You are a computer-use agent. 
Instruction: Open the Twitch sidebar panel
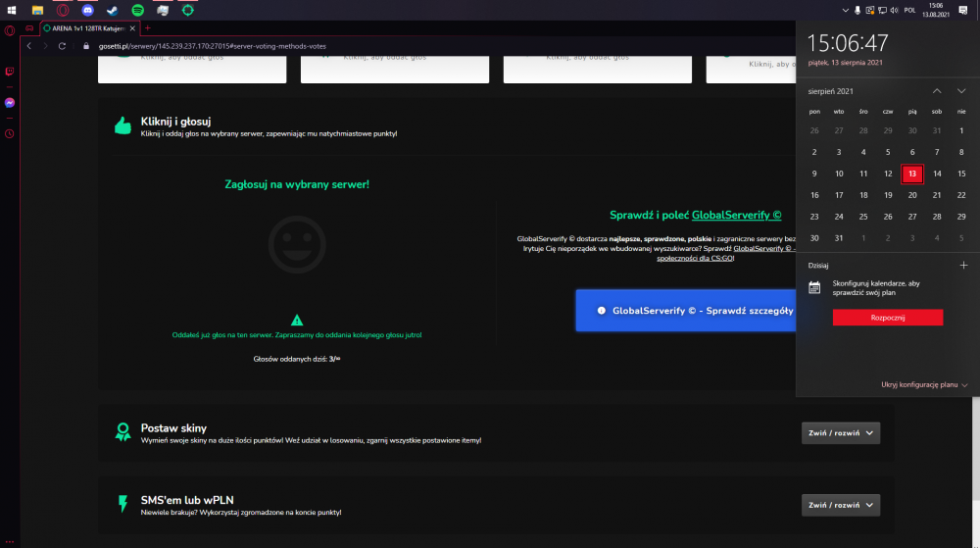pos(10,72)
